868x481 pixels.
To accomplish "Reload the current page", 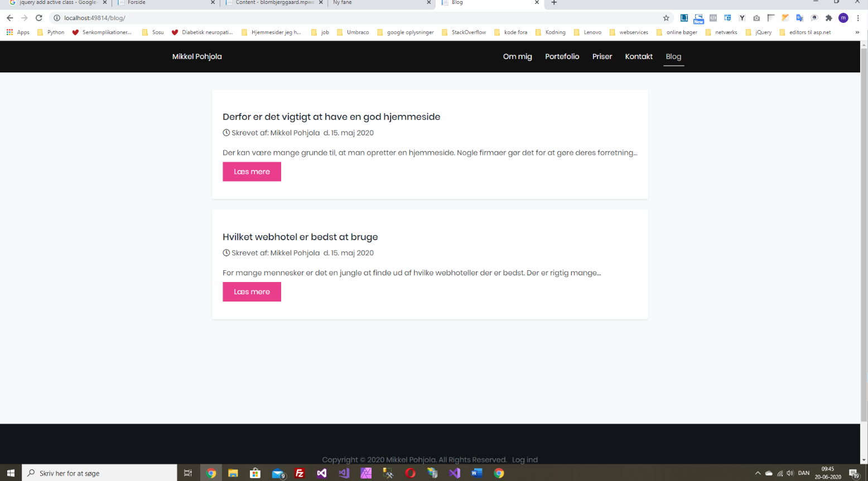I will click(39, 18).
